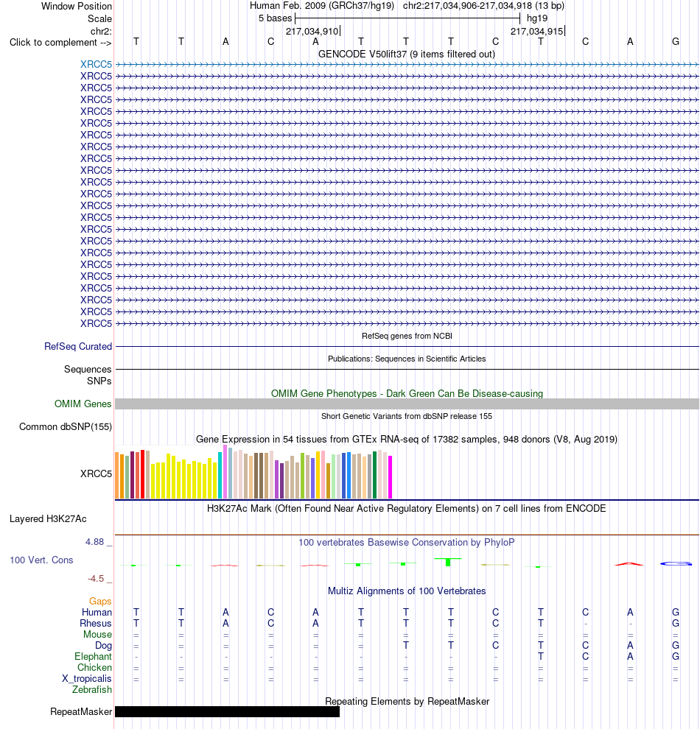Select the 'Mouse' alignment row label

98,634
